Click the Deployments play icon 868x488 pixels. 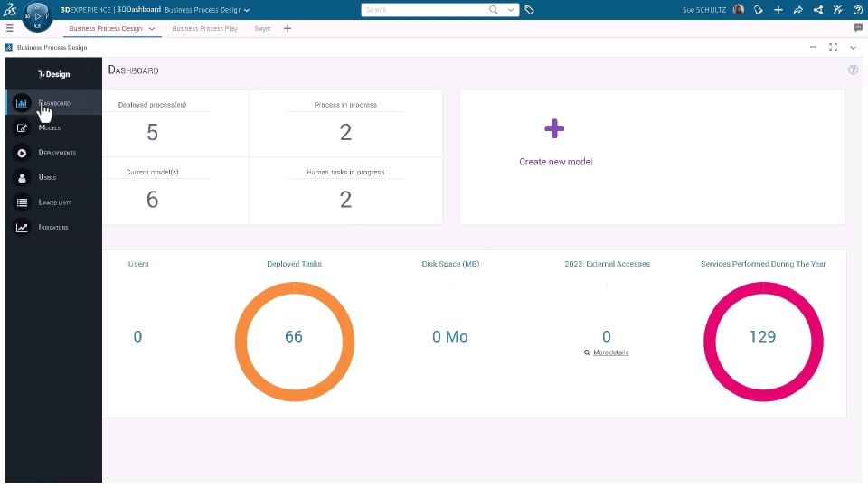pos(22,153)
